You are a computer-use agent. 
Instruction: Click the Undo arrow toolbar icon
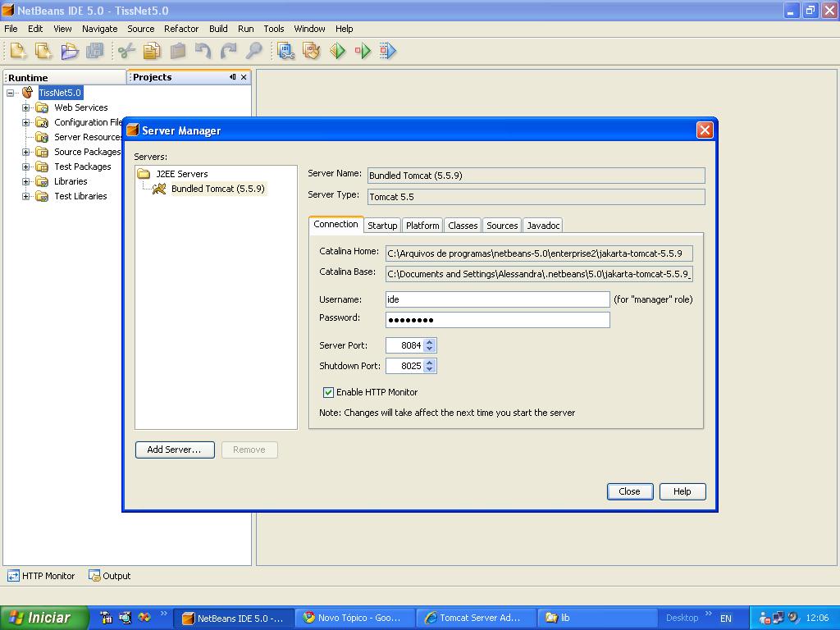pyautogui.click(x=203, y=51)
